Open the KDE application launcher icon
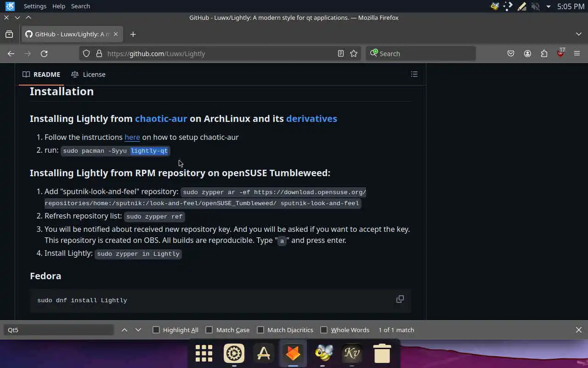588x368 pixels. coord(10,6)
